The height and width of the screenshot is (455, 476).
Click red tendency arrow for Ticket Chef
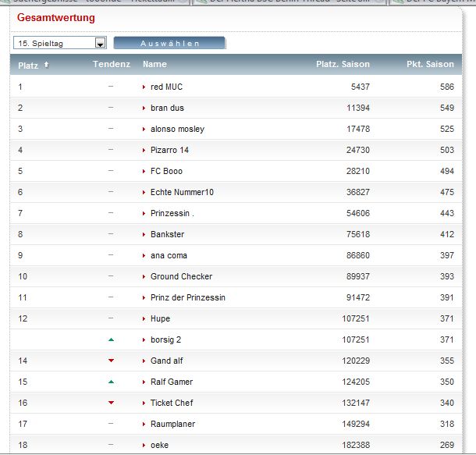[x=111, y=403]
